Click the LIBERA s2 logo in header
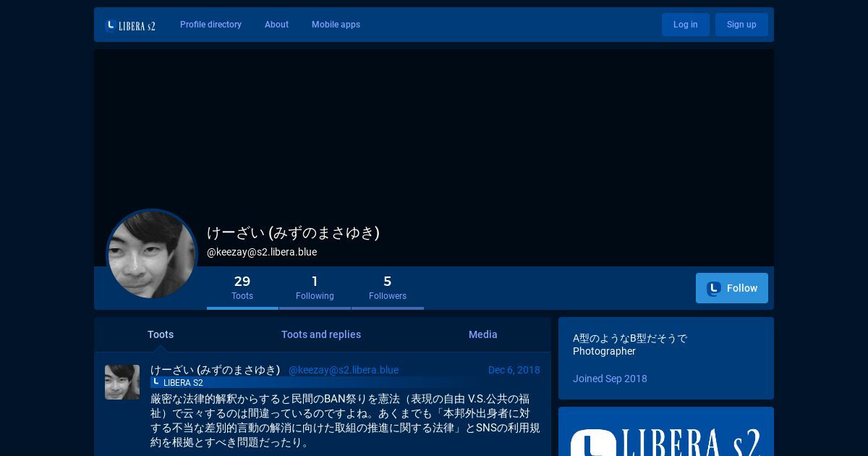The height and width of the screenshot is (456, 868). click(x=130, y=25)
